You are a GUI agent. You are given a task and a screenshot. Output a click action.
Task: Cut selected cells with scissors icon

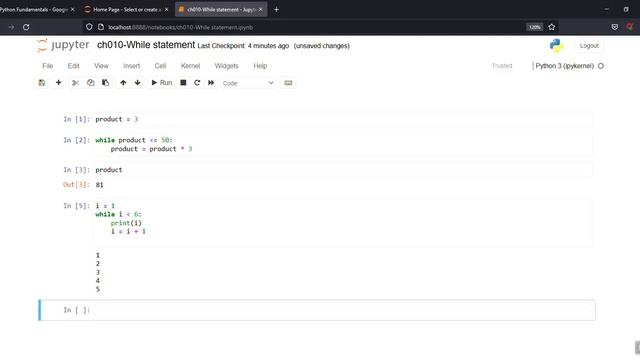point(75,83)
